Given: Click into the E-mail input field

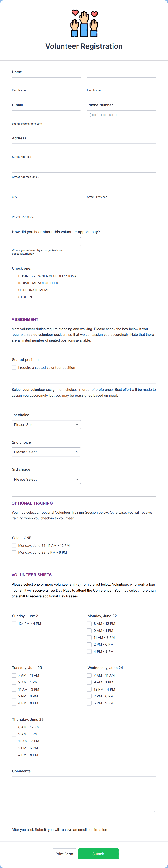Looking at the screenshot, I should 46,115.
